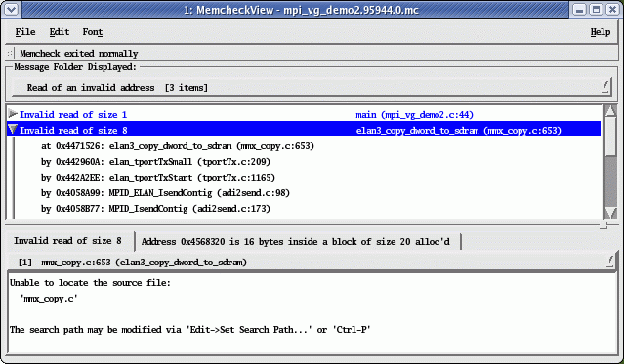Collapse the 'Invalid read of size 8' entry
The height and width of the screenshot is (364, 624).
13,130
